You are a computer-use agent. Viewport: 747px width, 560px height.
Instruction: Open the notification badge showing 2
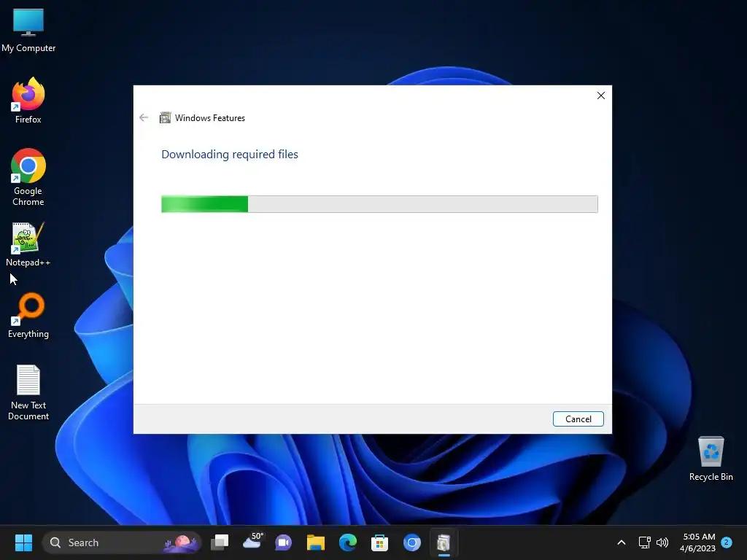[727, 542]
